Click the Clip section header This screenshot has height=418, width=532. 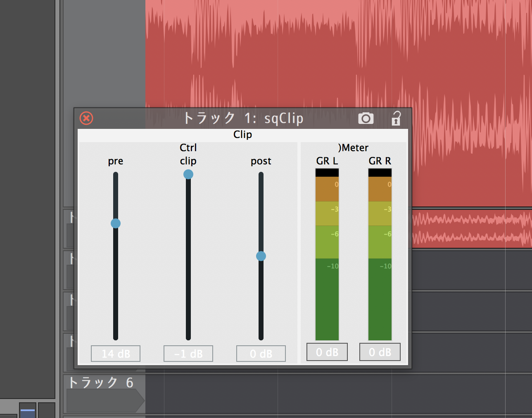[x=243, y=135]
